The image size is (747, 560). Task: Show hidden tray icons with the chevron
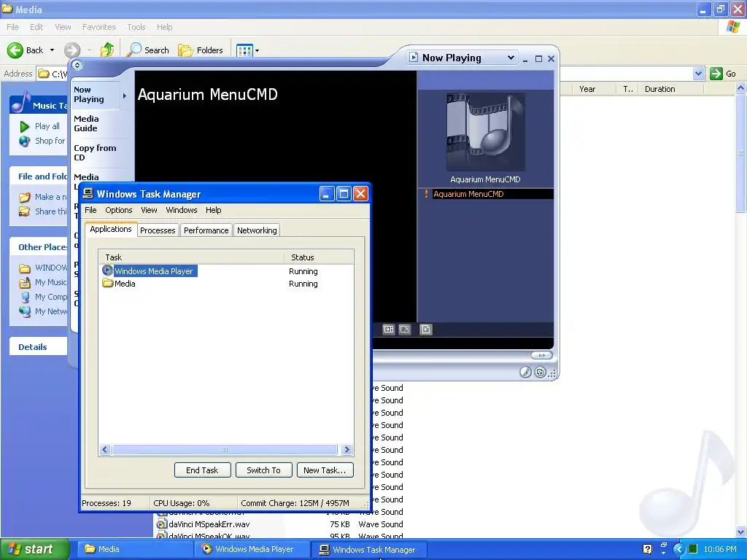679,549
